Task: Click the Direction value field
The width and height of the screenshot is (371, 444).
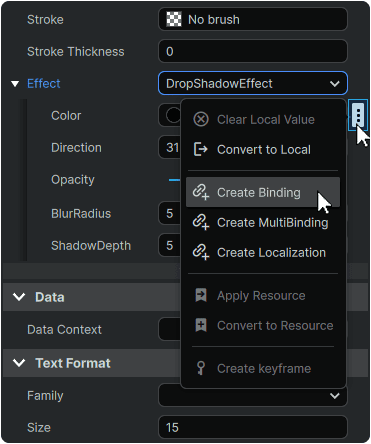Action: point(169,147)
